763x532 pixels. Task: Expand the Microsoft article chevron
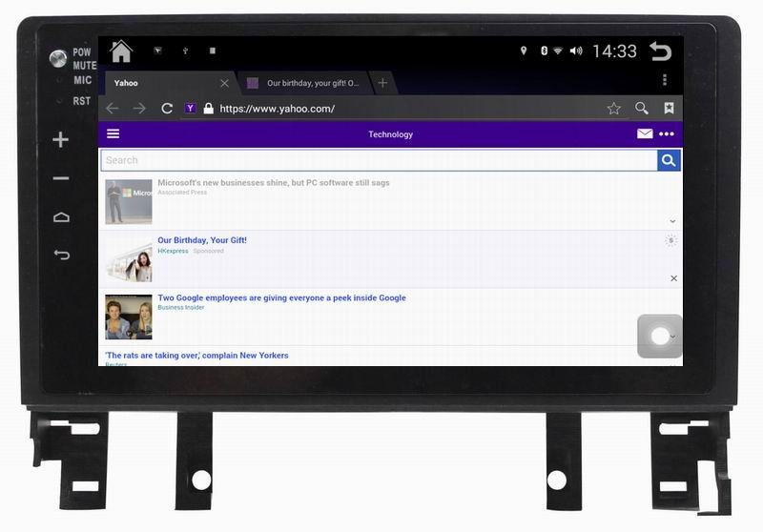[672, 221]
